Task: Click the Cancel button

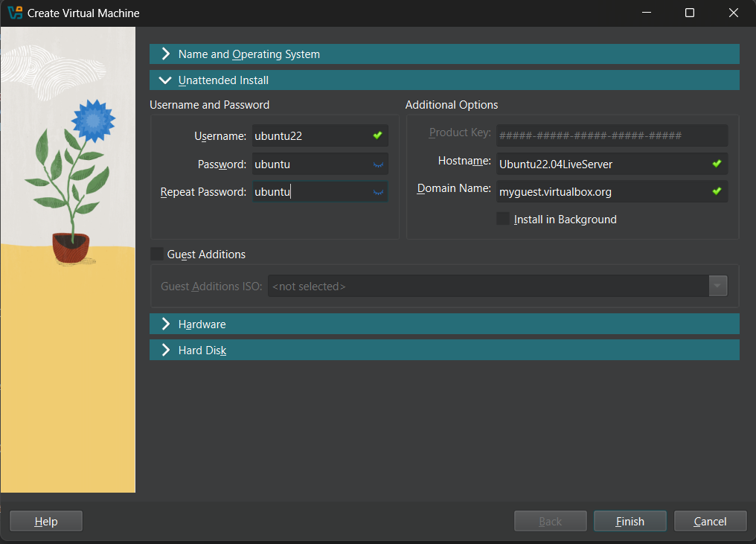Action: (710, 522)
